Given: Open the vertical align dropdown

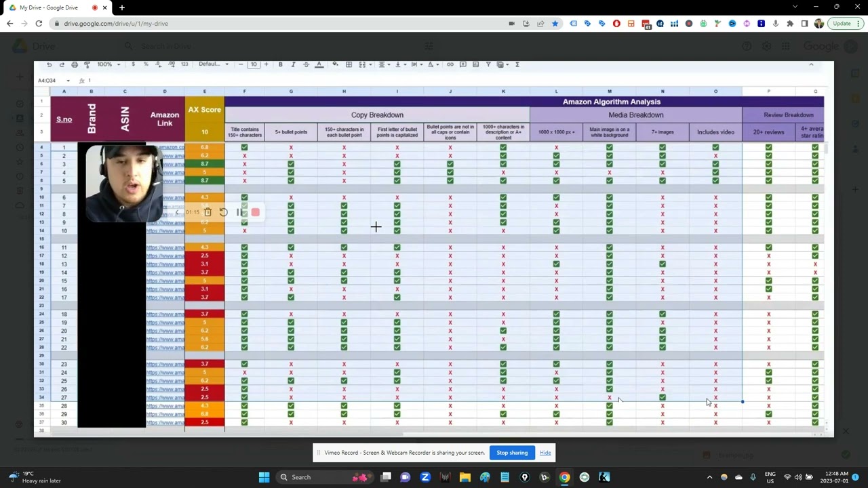Looking at the screenshot, I should [x=399, y=64].
